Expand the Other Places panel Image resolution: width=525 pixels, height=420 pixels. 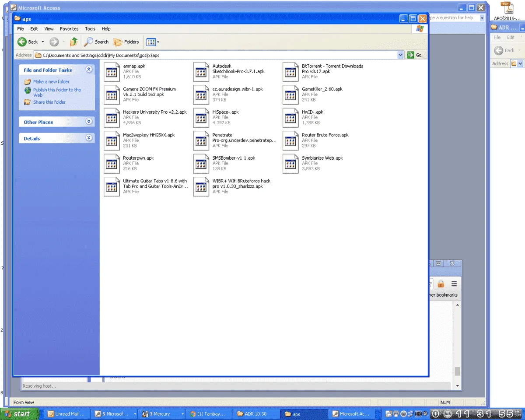click(x=89, y=122)
